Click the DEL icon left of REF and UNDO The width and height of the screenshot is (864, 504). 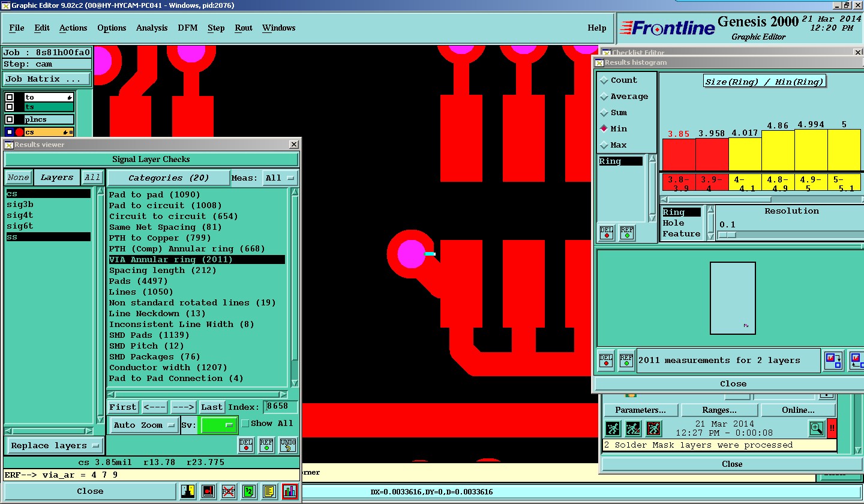246,445
